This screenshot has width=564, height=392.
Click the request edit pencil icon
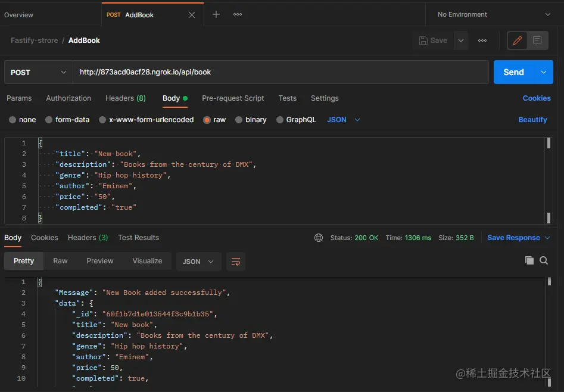click(516, 40)
